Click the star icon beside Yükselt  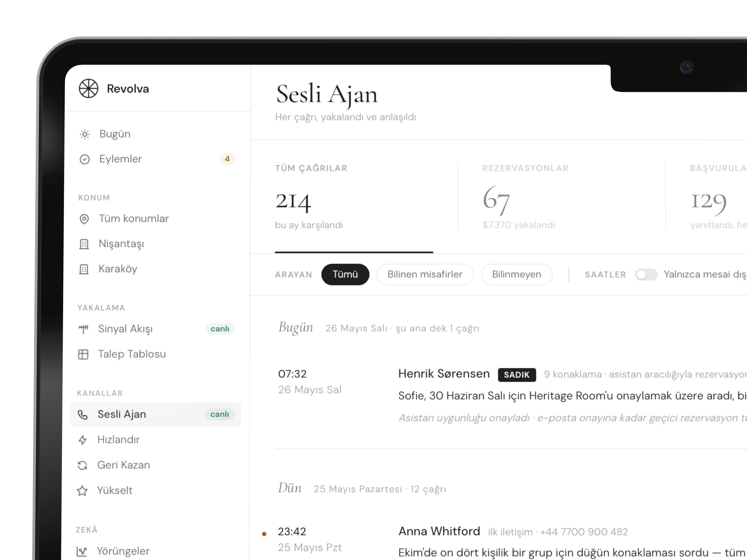coord(82,491)
